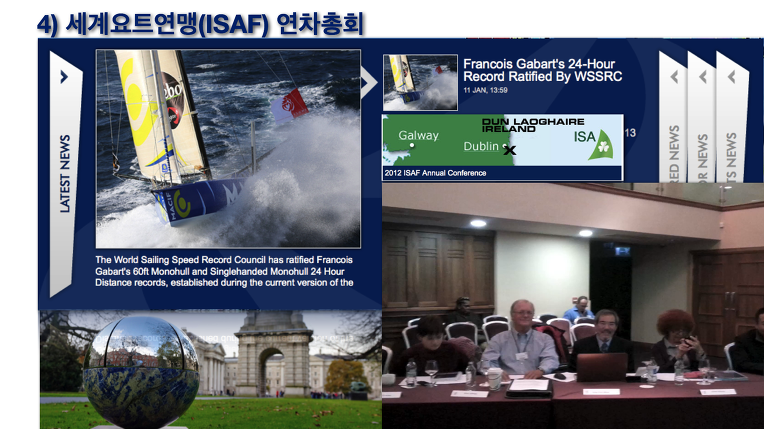
Task: Click the 2012 ISAF Annual Conference caption text
Action: (x=435, y=173)
